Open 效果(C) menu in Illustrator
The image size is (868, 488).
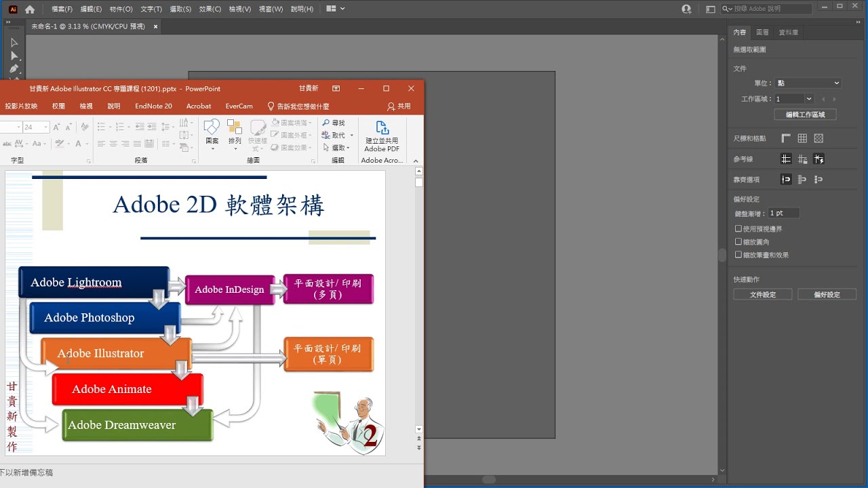click(x=210, y=9)
